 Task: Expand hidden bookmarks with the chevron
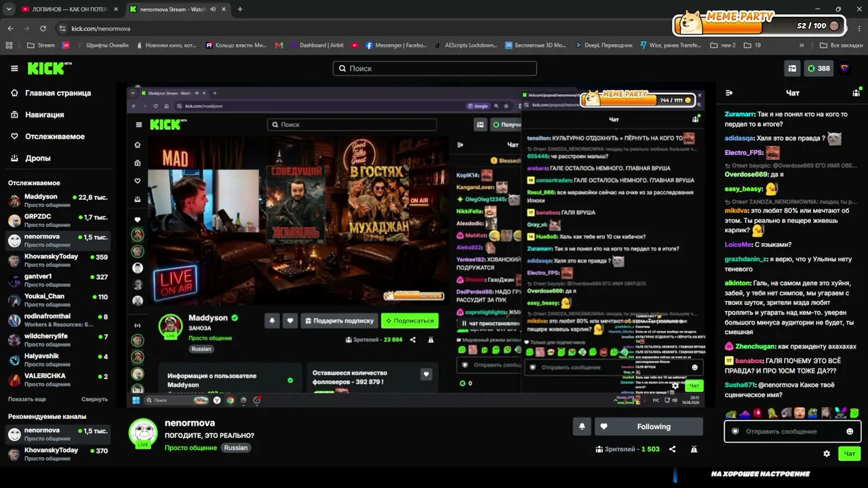802,45
